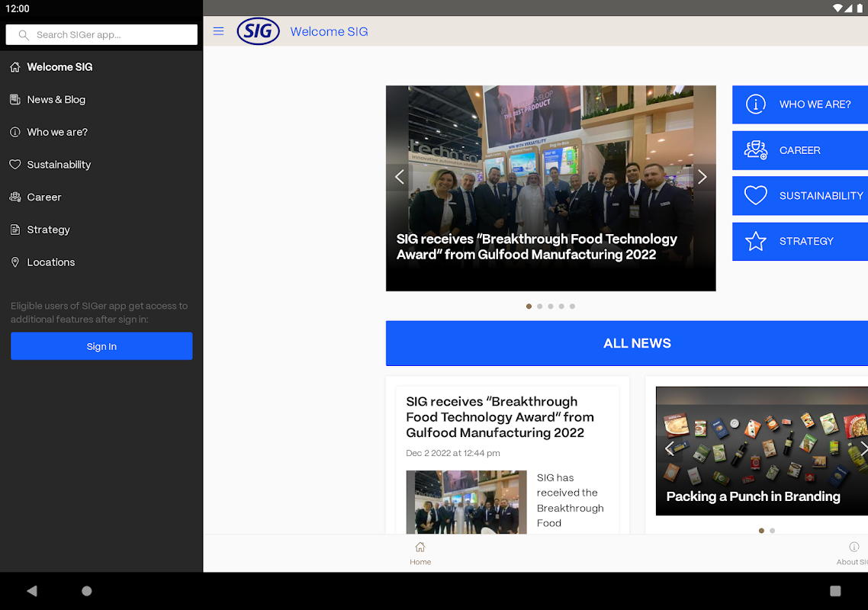Go to next slide in main news carousel
This screenshot has width=868, height=610.
tap(702, 177)
